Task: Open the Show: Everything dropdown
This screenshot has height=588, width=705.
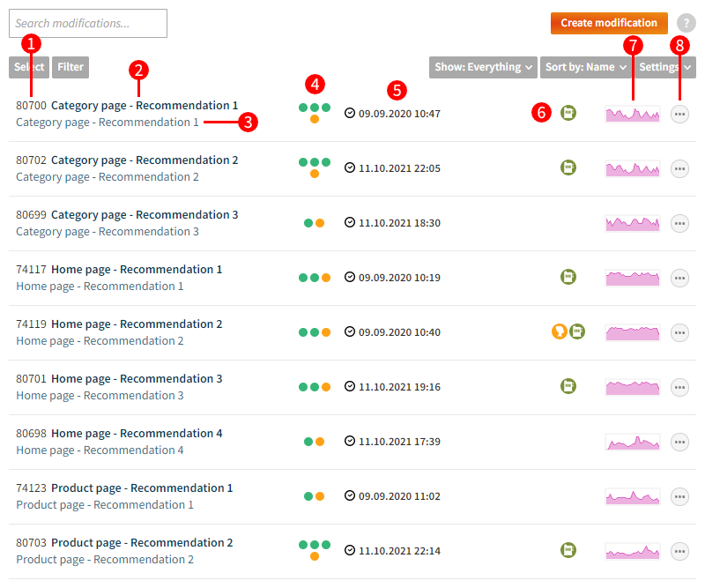Action: click(x=483, y=67)
